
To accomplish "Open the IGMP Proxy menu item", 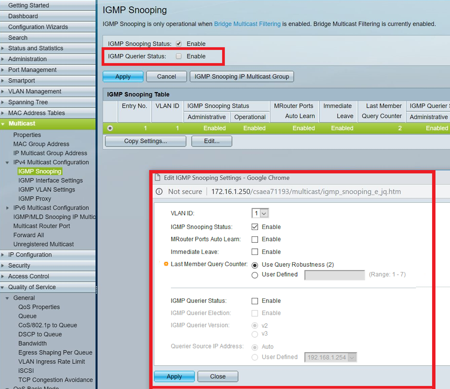I will (x=35, y=199).
